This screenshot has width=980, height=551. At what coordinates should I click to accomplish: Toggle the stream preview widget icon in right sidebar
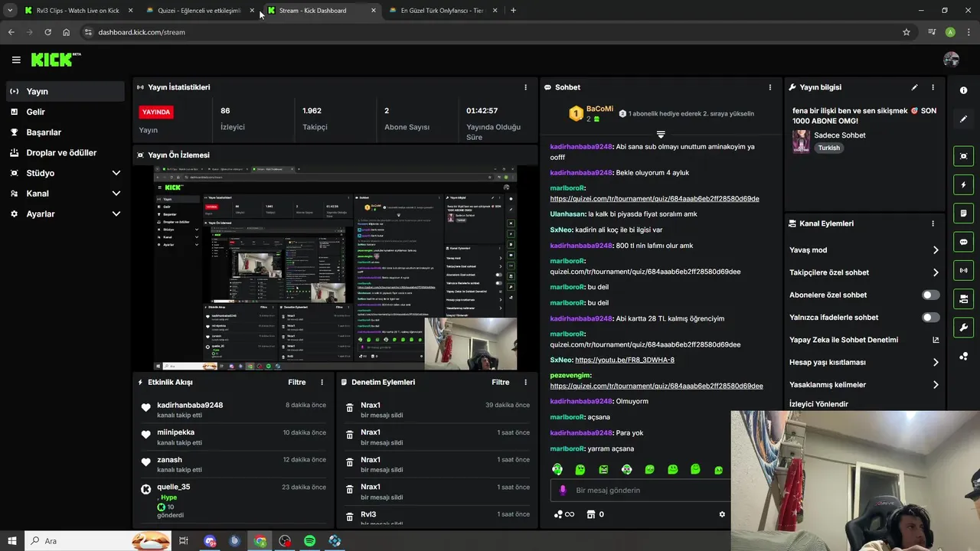963,156
